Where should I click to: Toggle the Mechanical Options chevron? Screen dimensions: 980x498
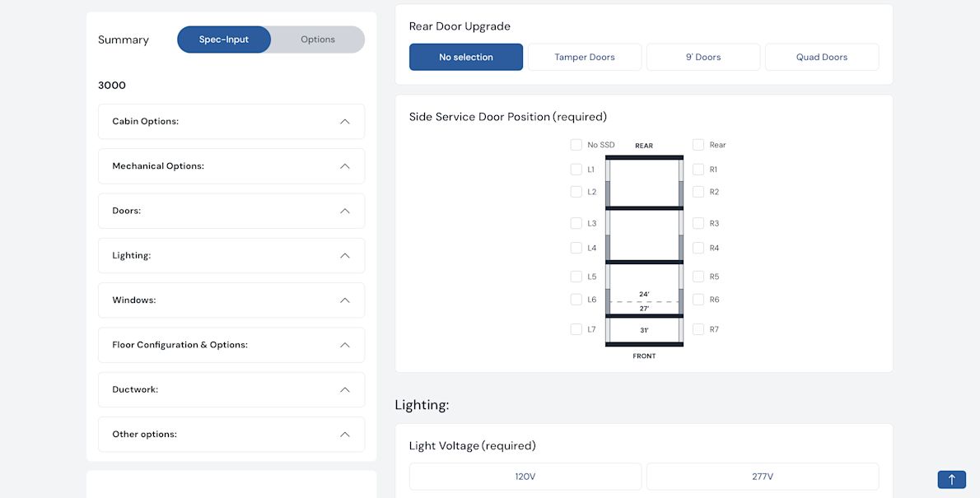tap(345, 166)
